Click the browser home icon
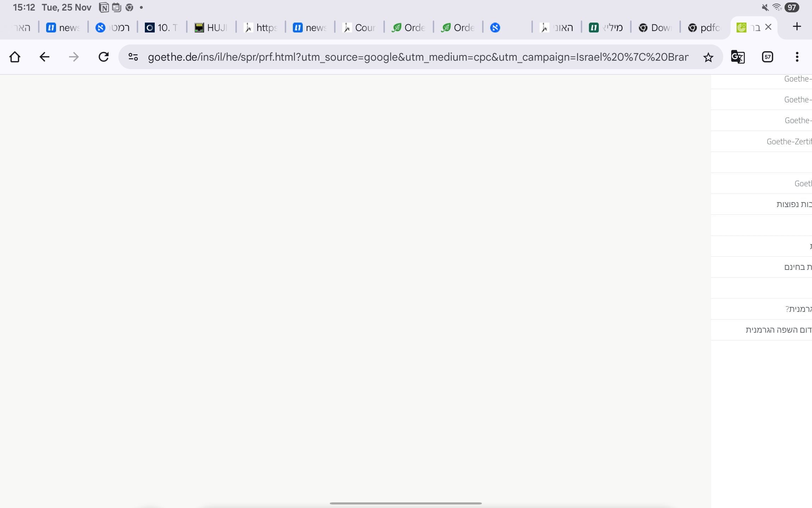 15,57
